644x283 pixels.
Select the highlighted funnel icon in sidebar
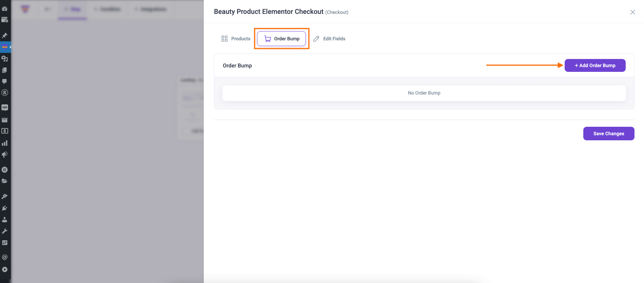coord(5,47)
